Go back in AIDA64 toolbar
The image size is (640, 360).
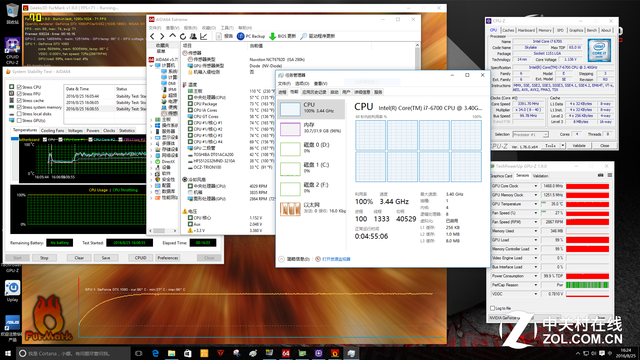152,36
